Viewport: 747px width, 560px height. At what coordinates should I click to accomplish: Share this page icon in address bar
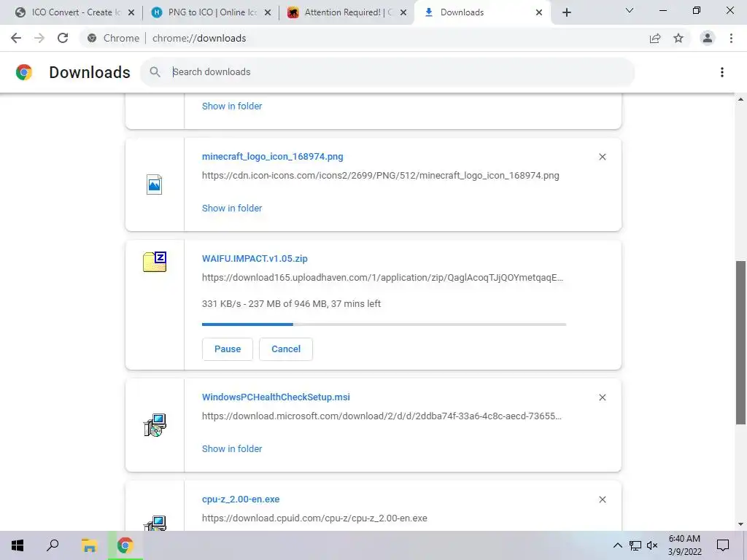(x=655, y=38)
